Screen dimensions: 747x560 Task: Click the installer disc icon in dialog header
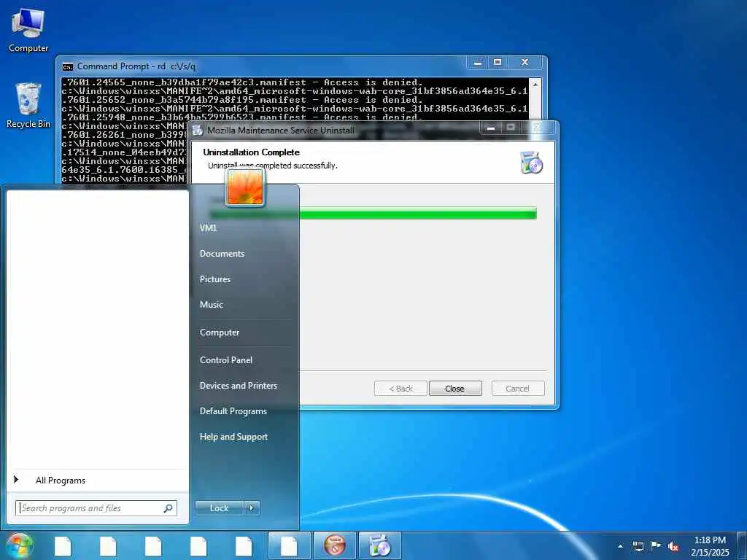click(x=532, y=162)
